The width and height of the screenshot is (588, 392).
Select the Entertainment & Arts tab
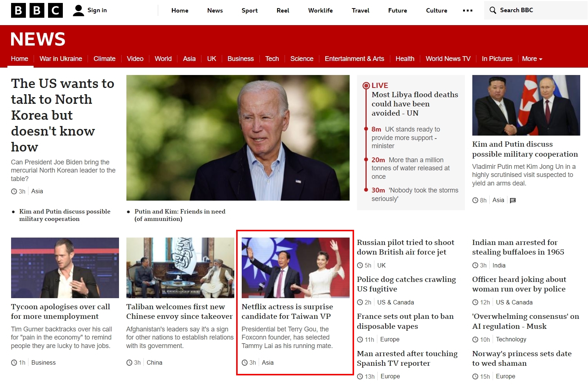click(x=354, y=59)
